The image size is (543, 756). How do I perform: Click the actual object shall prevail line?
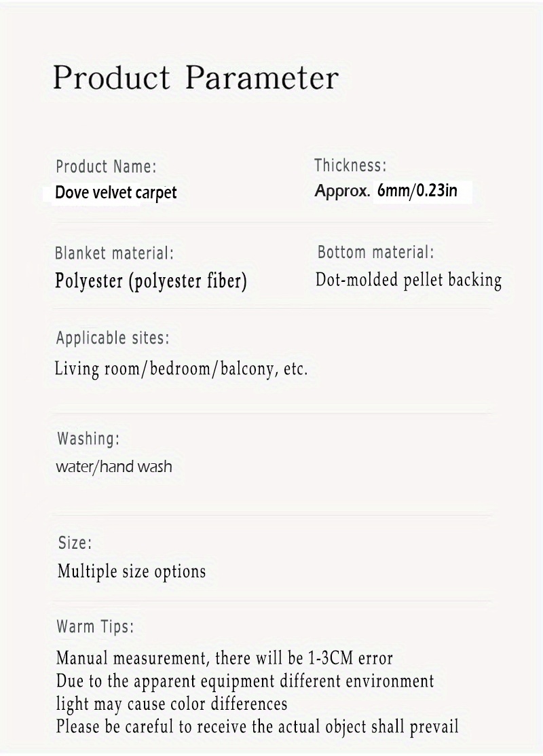point(257,727)
